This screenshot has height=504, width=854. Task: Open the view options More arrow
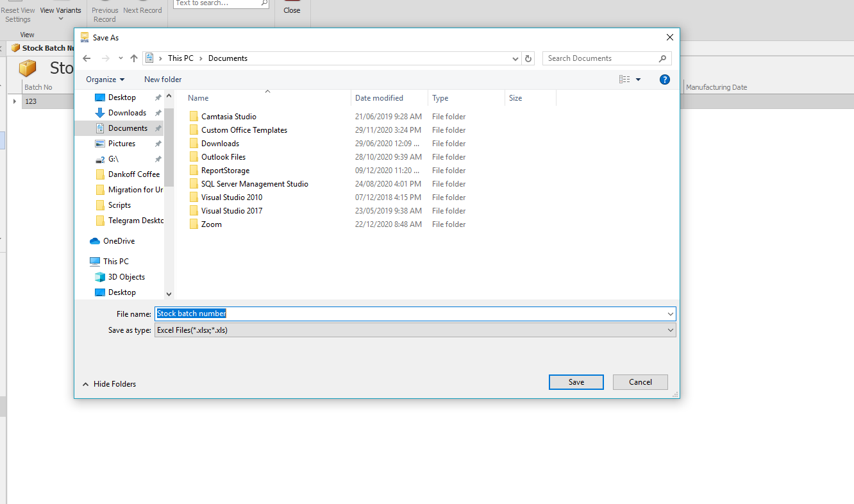(638, 80)
